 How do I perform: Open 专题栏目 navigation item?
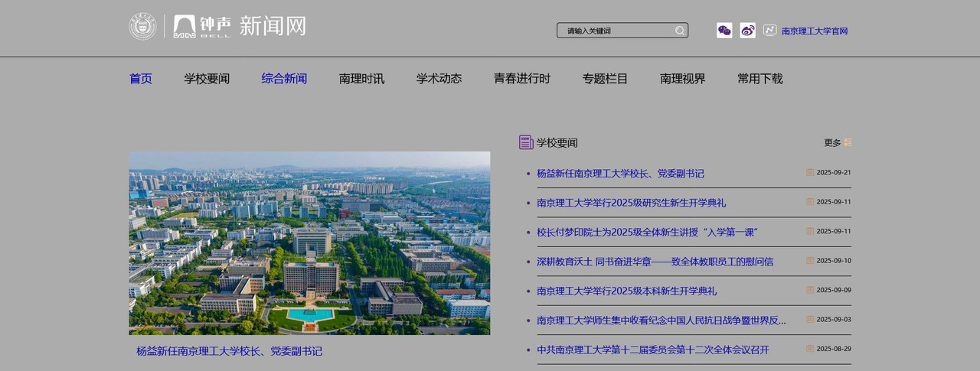(606, 79)
